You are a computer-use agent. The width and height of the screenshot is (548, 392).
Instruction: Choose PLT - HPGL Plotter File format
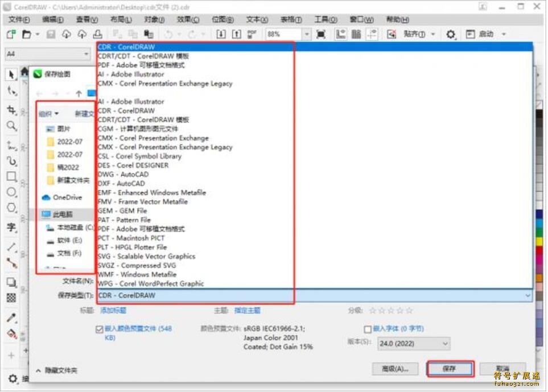point(132,247)
